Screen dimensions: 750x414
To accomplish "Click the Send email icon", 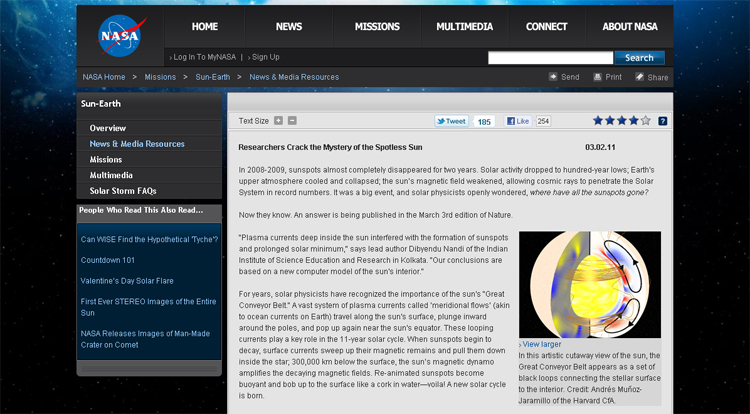I will 564,77.
